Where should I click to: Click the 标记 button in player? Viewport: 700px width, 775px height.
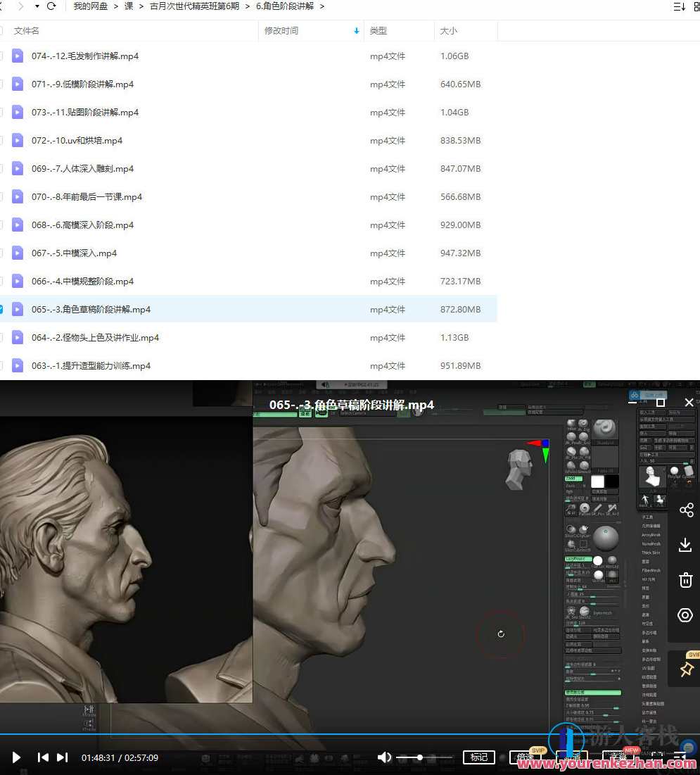coord(479,757)
